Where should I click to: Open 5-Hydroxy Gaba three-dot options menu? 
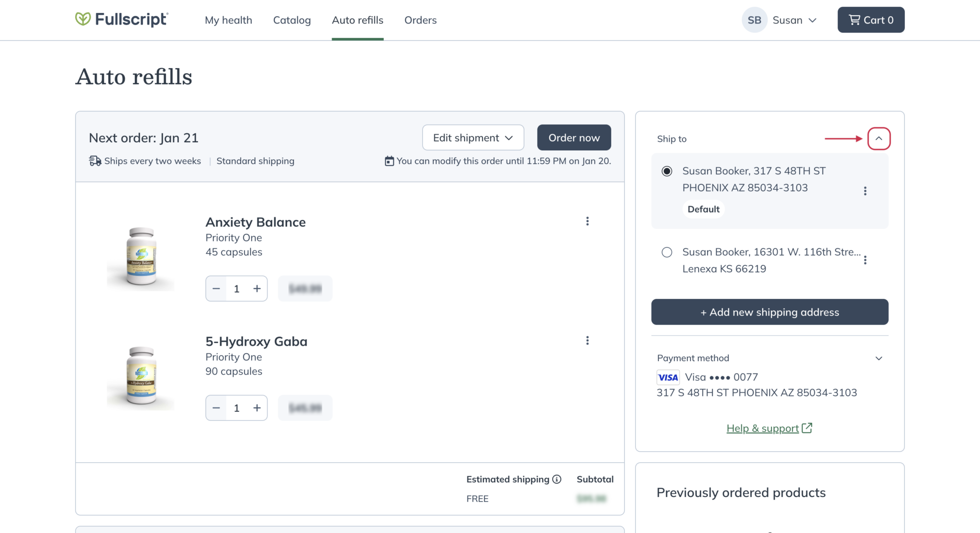pyautogui.click(x=587, y=340)
